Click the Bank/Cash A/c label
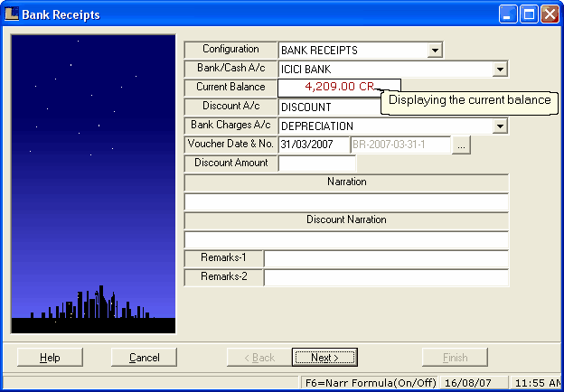This screenshot has height=392, width=564. point(230,69)
